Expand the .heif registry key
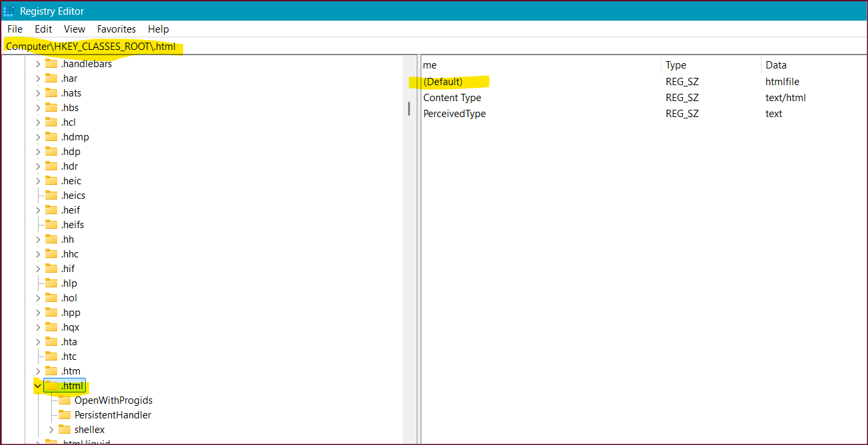 [38, 210]
